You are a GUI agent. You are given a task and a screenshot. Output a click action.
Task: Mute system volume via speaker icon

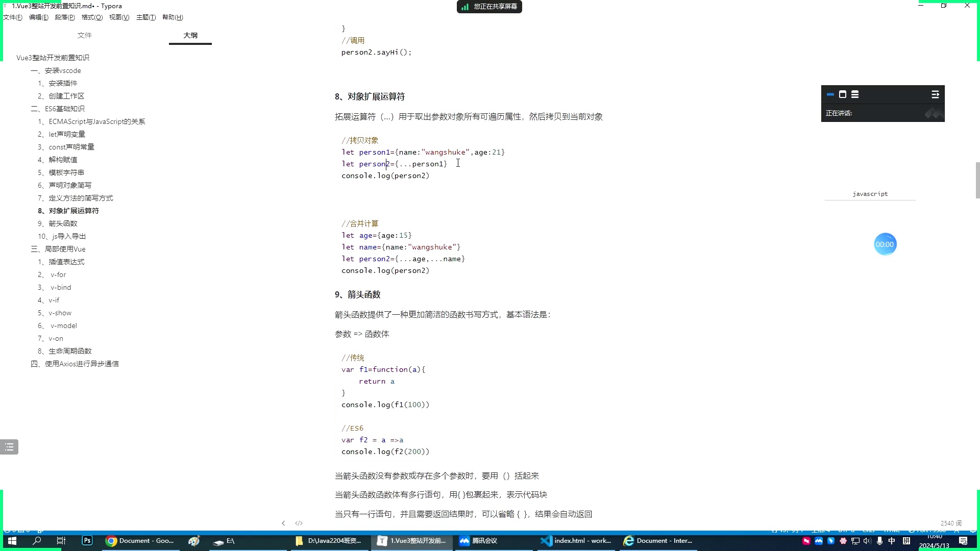pos(867,541)
